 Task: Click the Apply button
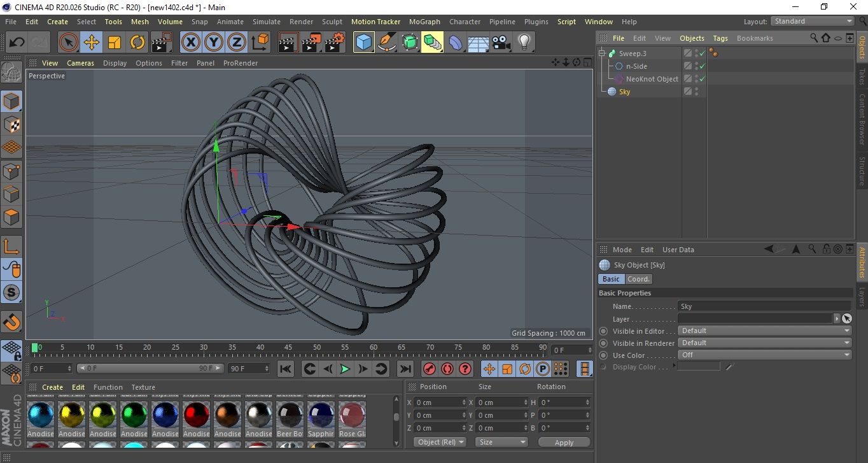point(564,442)
